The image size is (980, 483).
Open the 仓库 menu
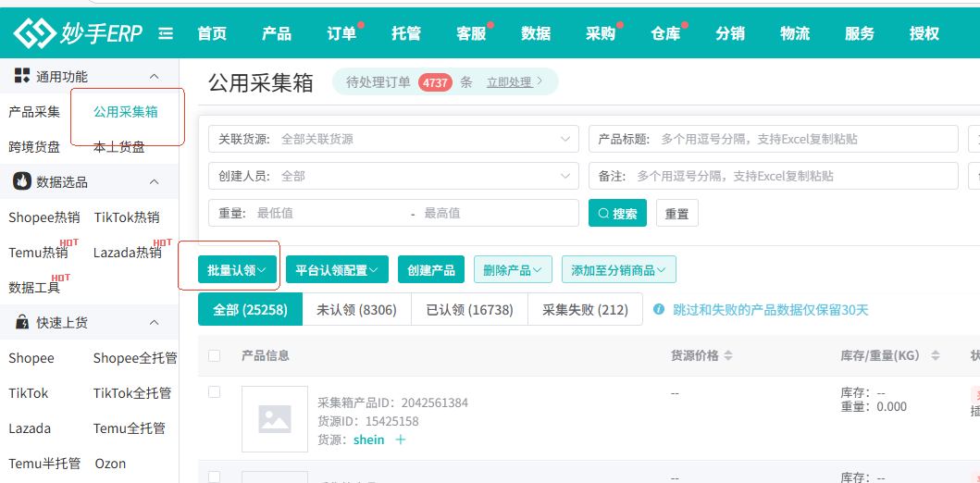pyautogui.click(x=665, y=33)
